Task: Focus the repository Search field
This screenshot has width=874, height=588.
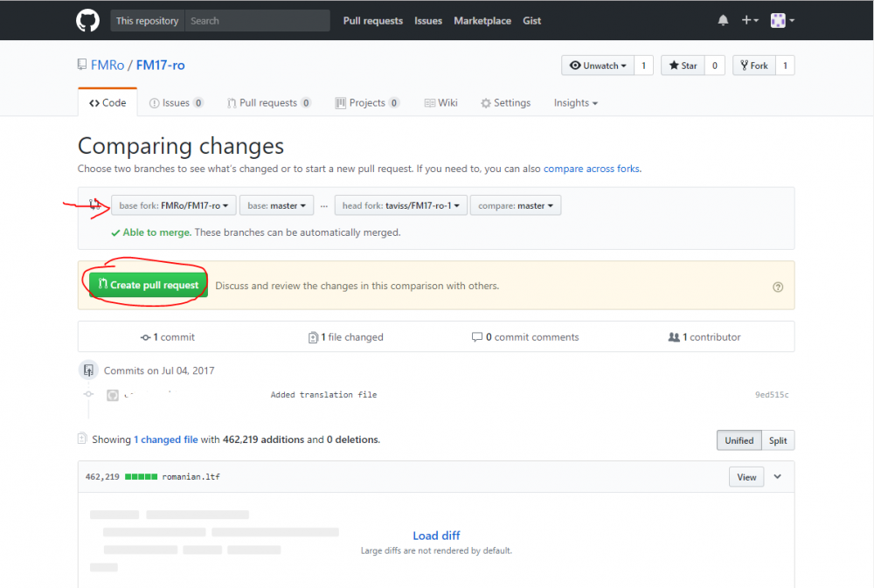Action: 257,21
